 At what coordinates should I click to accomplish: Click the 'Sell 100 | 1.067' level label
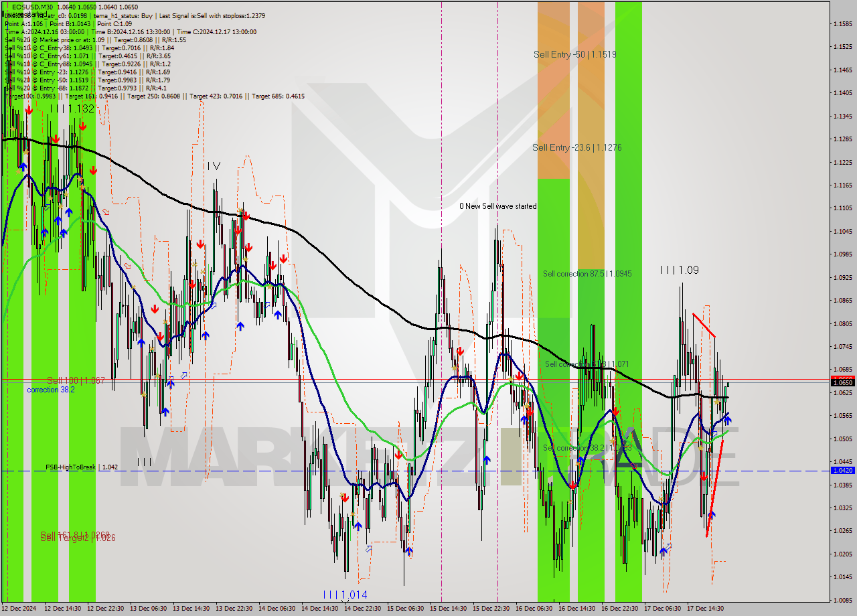76,380
